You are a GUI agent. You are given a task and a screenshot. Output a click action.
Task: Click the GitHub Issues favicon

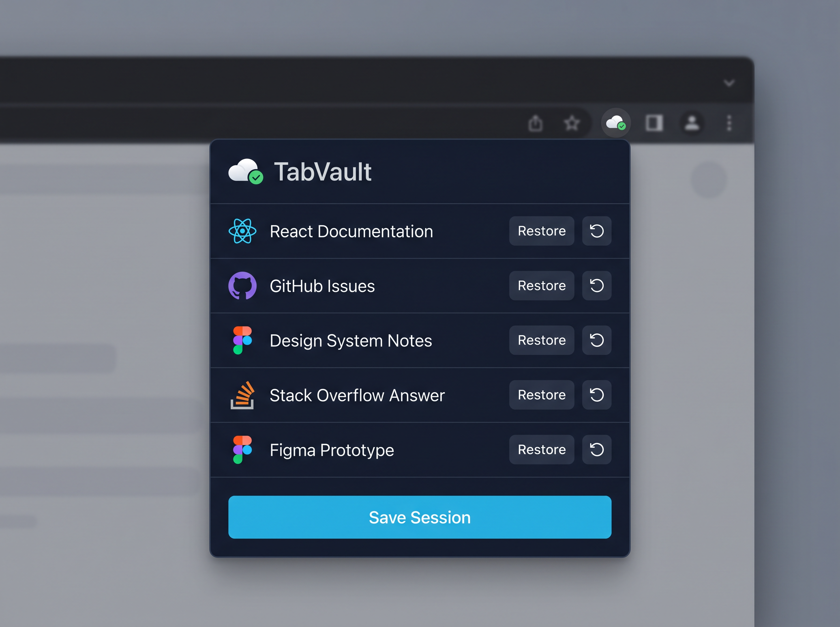242,286
